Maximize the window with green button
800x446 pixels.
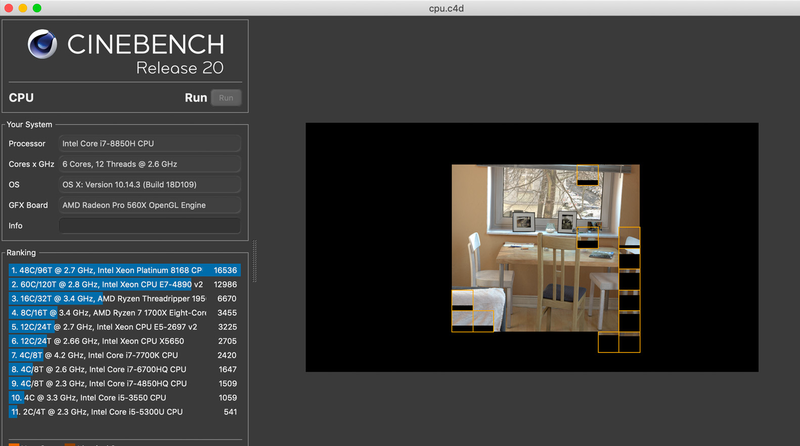pos(37,8)
